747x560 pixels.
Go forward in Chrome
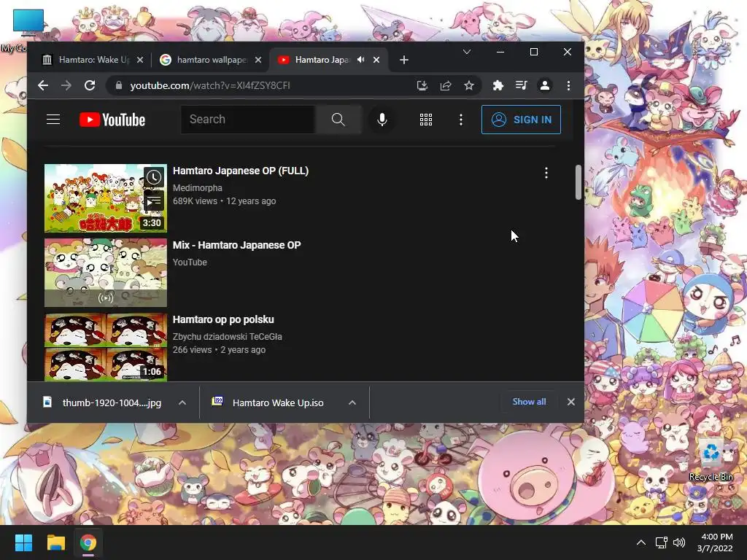[66, 85]
